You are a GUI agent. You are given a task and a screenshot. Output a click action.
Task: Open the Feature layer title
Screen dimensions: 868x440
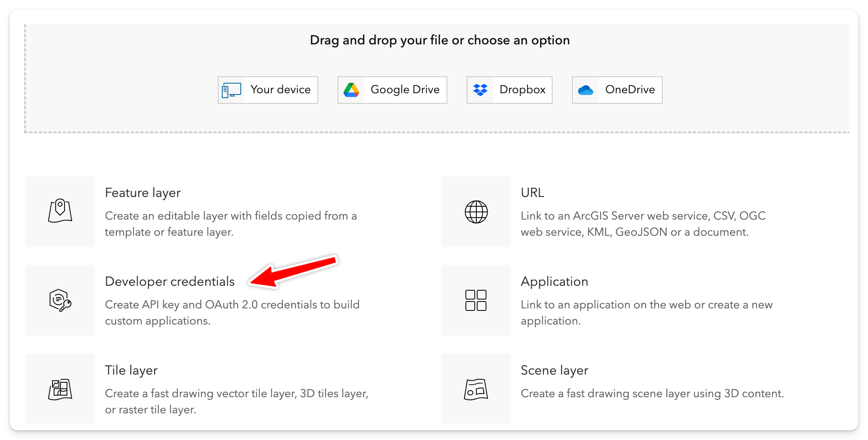pyautogui.click(x=143, y=193)
